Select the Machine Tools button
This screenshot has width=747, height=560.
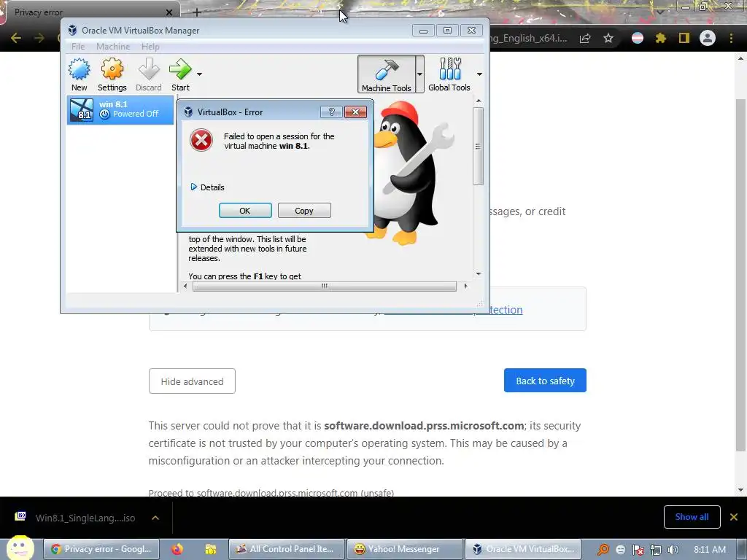click(x=387, y=74)
